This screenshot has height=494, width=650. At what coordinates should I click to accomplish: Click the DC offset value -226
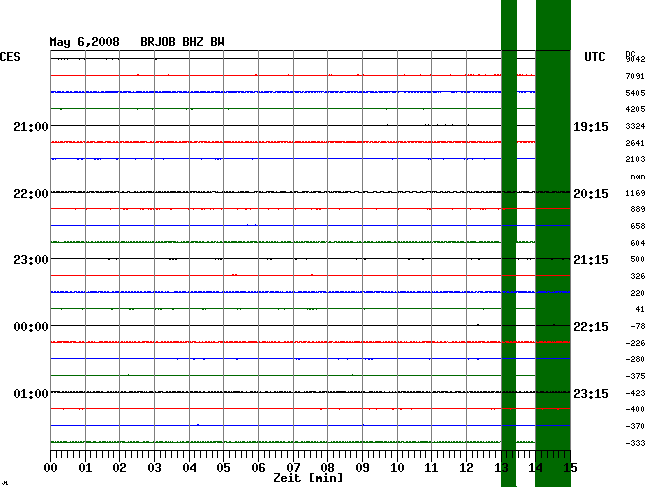[x=635, y=343]
